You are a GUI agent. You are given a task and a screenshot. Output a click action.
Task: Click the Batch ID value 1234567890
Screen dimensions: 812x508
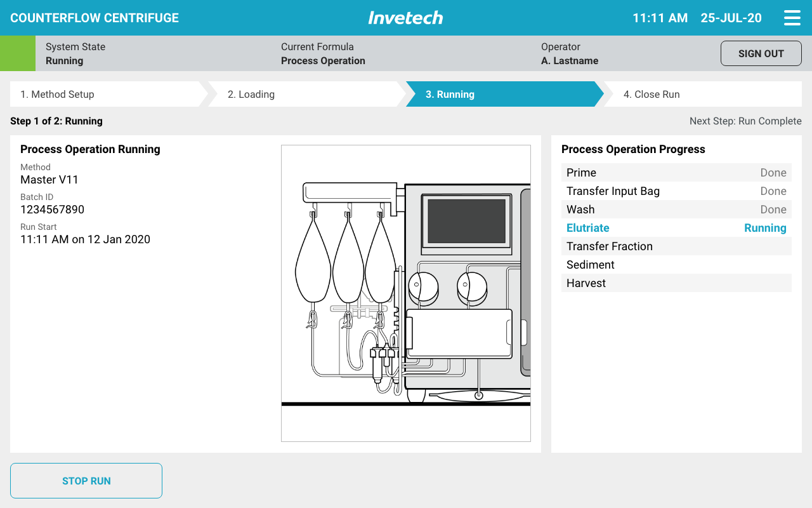52,210
